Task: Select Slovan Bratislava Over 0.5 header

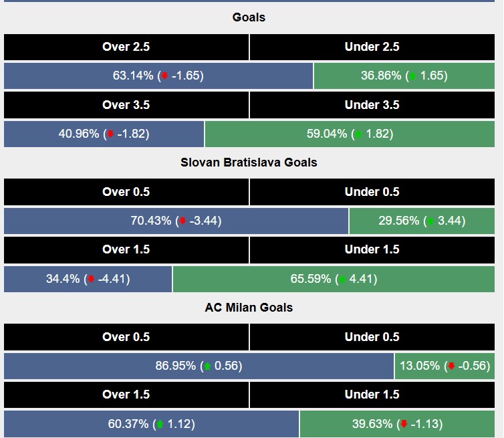Action: click(x=126, y=192)
